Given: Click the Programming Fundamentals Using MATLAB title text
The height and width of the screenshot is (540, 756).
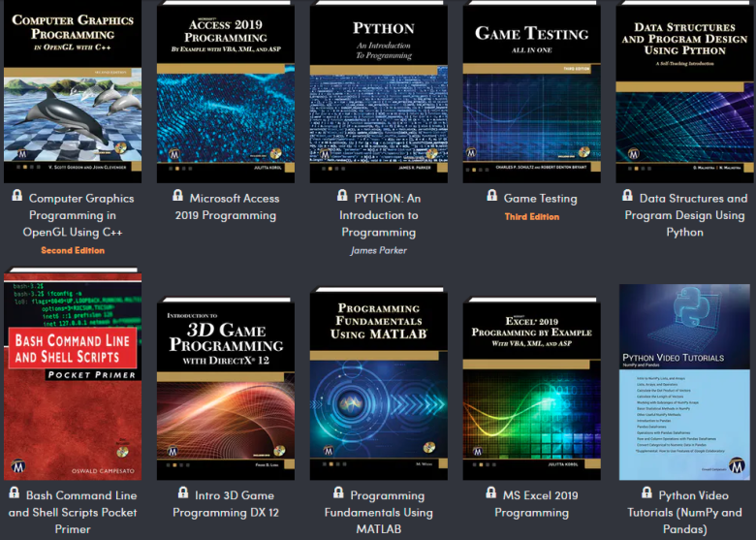Looking at the screenshot, I should coord(378,512).
